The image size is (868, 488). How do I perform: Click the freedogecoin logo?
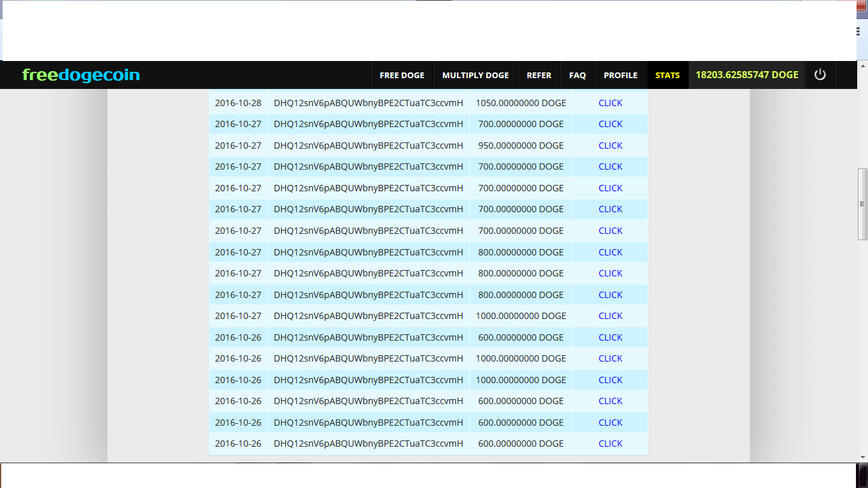click(x=81, y=75)
